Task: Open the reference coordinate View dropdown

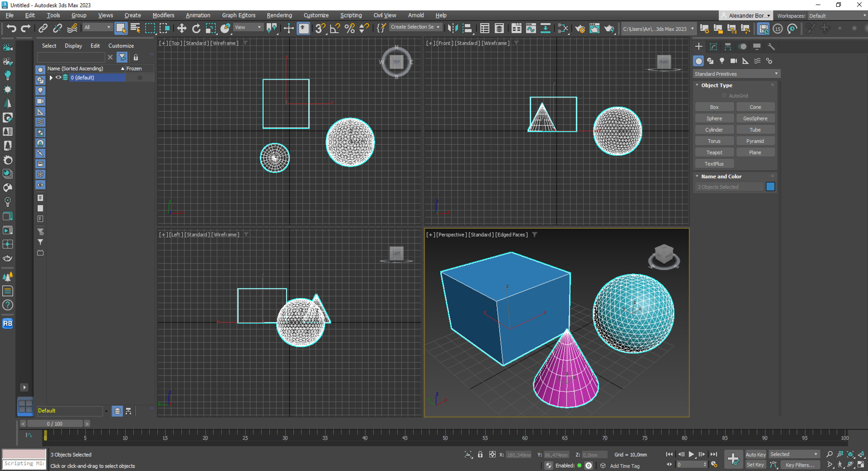Action: (248, 28)
